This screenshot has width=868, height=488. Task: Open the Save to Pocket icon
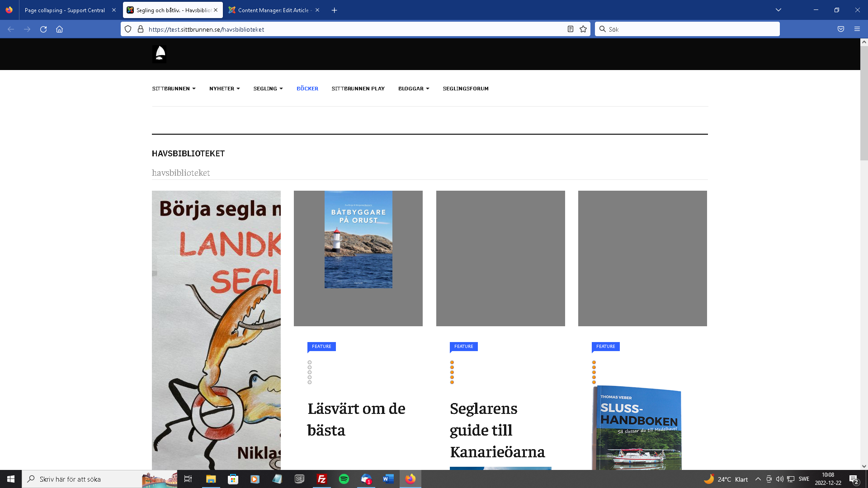[x=841, y=29]
